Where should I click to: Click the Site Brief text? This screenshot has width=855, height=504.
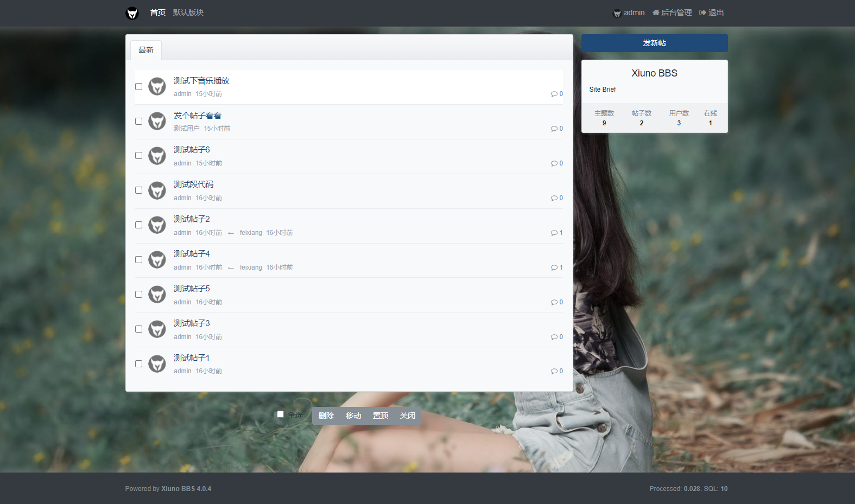tap(603, 90)
